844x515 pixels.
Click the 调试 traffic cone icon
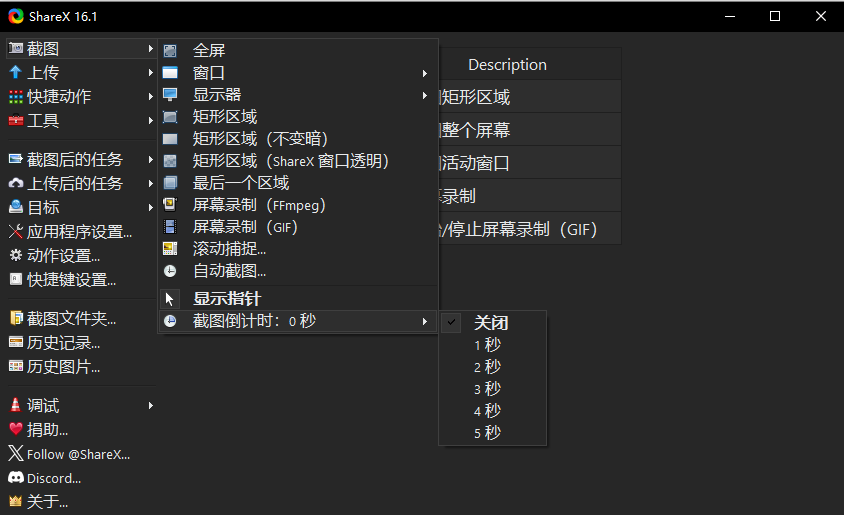click(x=16, y=405)
